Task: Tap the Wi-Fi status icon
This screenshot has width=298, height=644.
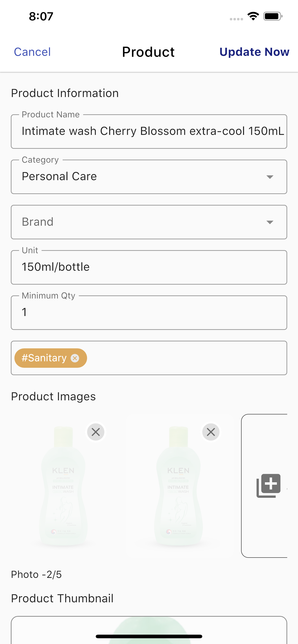Action: (x=253, y=16)
